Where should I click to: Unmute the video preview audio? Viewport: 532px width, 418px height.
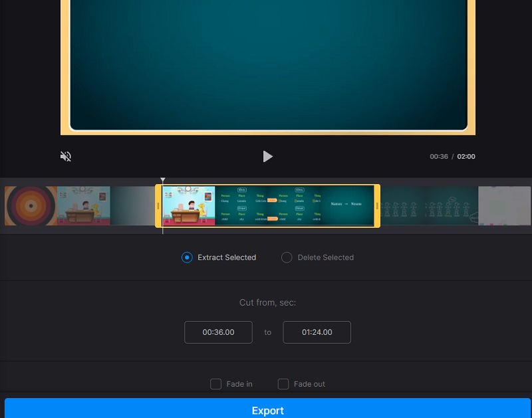65,156
